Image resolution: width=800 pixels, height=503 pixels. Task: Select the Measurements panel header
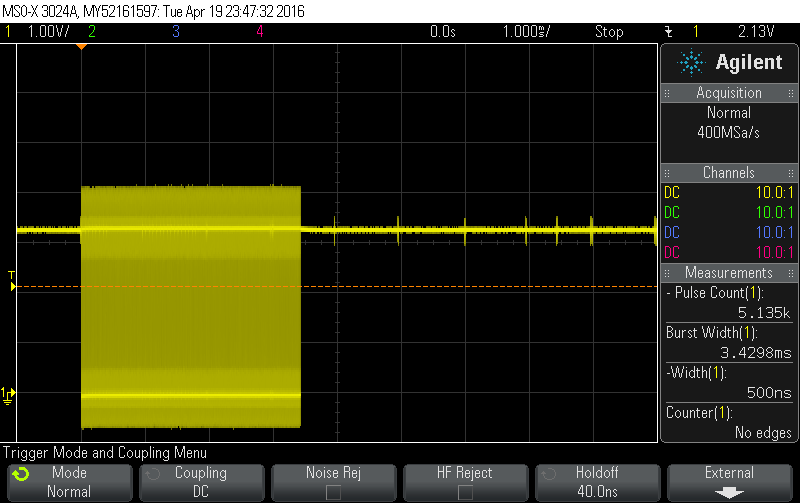click(729, 273)
